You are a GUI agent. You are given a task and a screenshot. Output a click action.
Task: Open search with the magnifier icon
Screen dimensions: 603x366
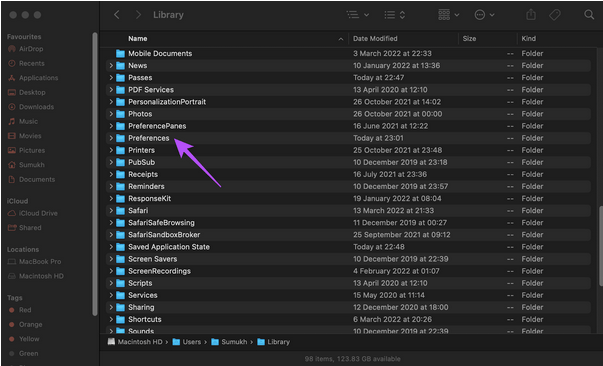[589, 15]
